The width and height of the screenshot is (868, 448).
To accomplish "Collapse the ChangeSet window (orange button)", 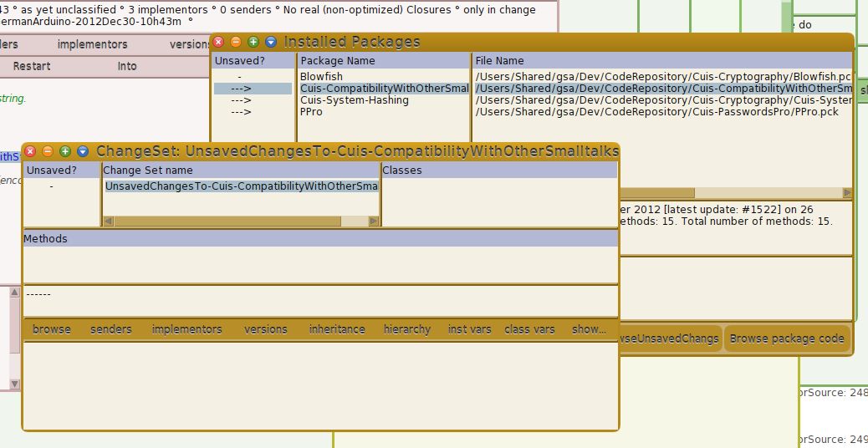I will point(48,151).
